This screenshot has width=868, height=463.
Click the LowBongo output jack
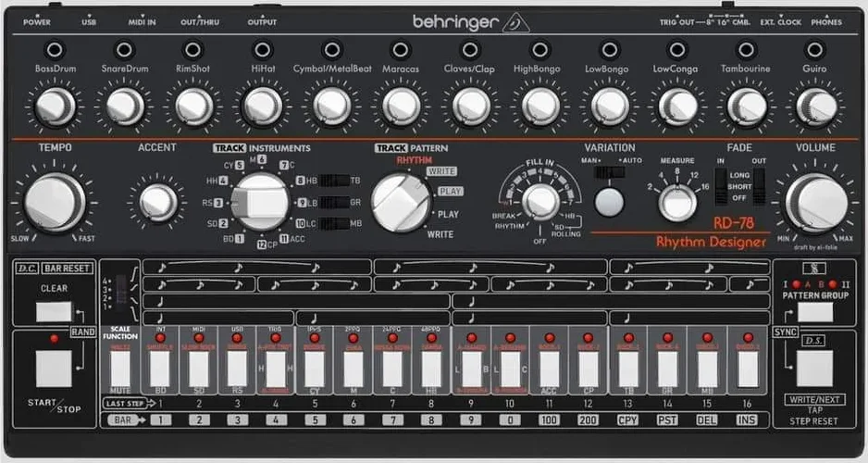pyautogui.click(x=609, y=50)
